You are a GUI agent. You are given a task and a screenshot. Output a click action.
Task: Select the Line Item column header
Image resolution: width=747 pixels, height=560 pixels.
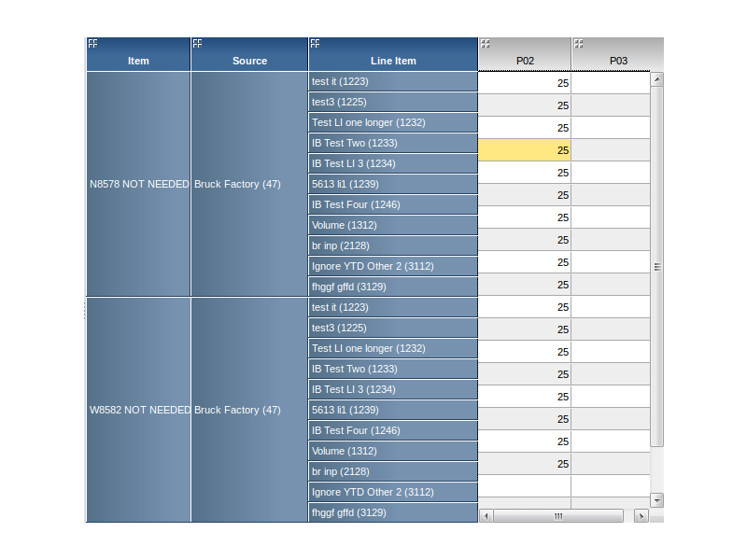tap(393, 55)
